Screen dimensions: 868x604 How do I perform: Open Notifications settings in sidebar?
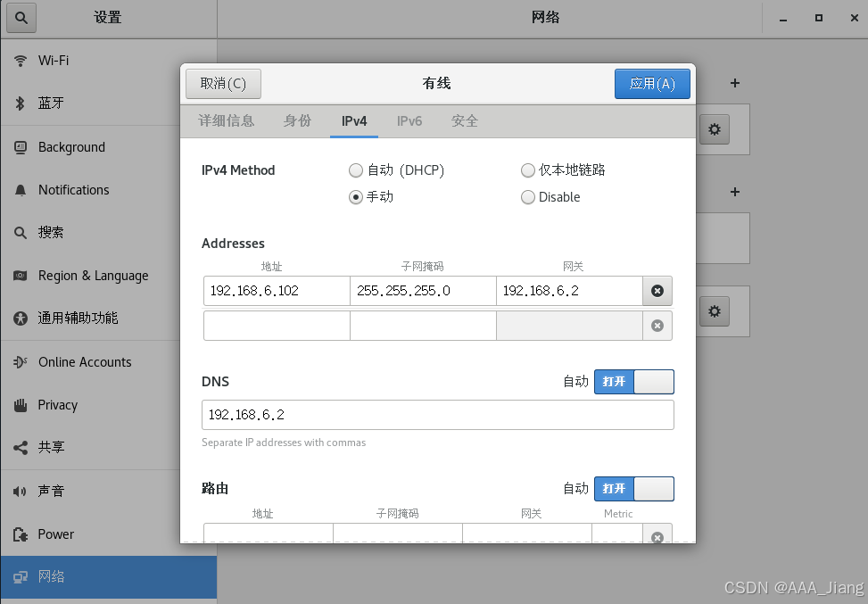click(109, 190)
